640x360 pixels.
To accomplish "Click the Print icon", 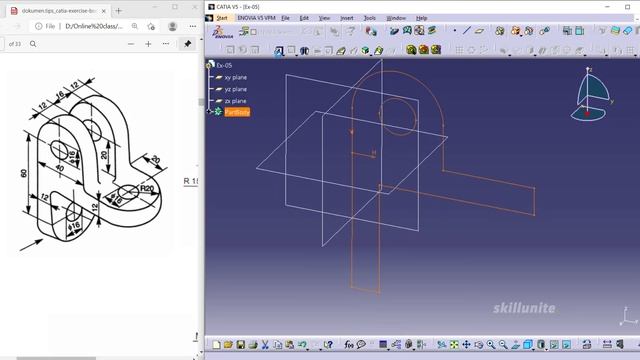I will [x=253, y=345].
